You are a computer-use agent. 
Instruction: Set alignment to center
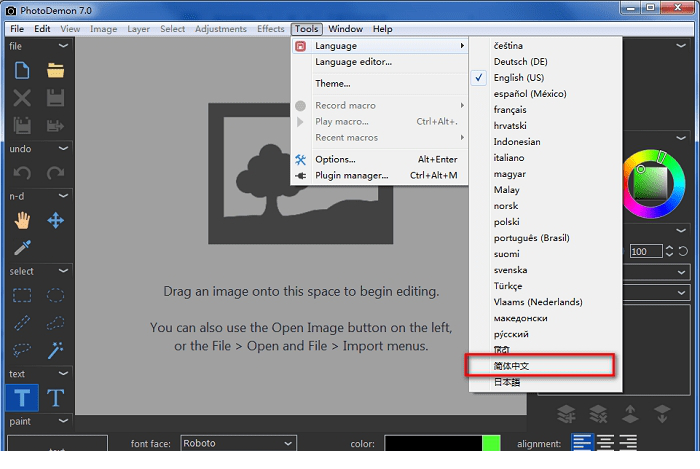[605, 442]
